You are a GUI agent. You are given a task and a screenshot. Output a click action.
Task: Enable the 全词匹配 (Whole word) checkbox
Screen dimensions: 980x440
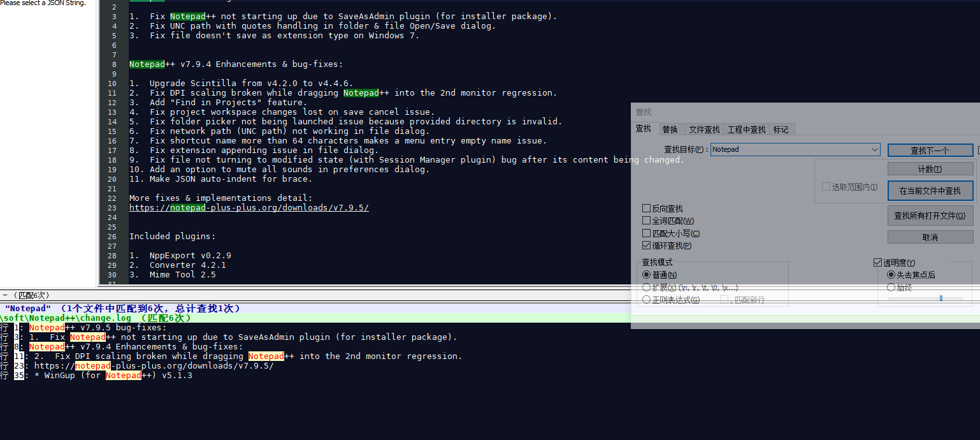point(646,220)
